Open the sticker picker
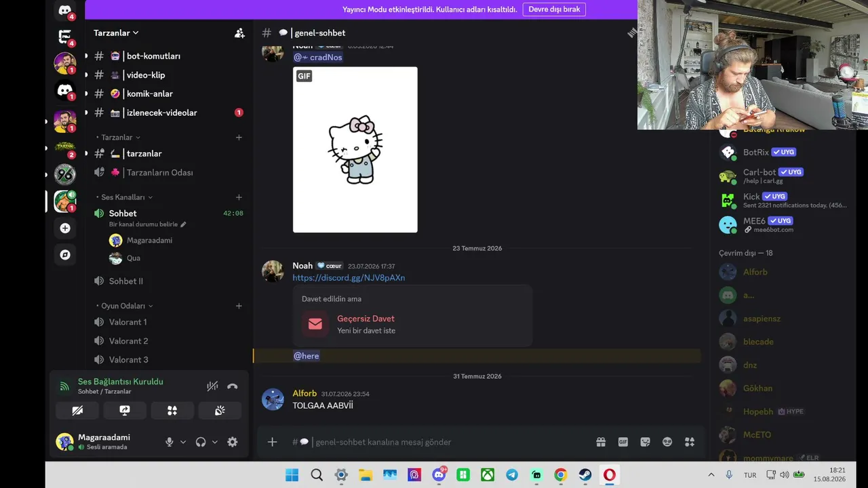The height and width of the screenshot is (488, 868). pos(646,442)
